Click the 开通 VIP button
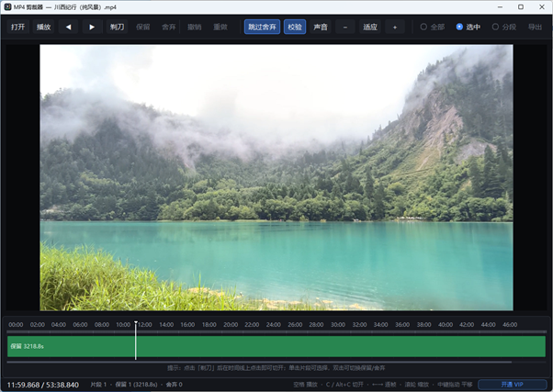This screenshot has height=392, width=553. click(x=512, y=385)
